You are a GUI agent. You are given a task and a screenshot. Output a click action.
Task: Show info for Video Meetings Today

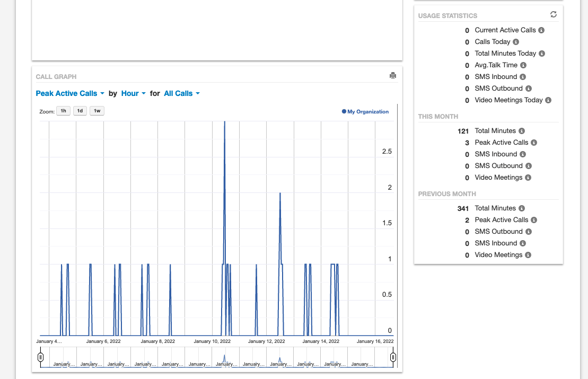548,100
